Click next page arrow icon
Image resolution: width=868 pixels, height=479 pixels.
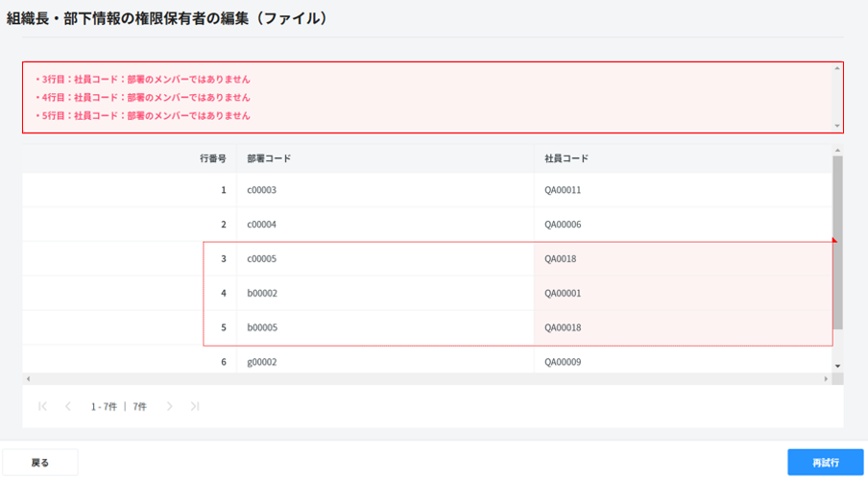tap(170, 407)
